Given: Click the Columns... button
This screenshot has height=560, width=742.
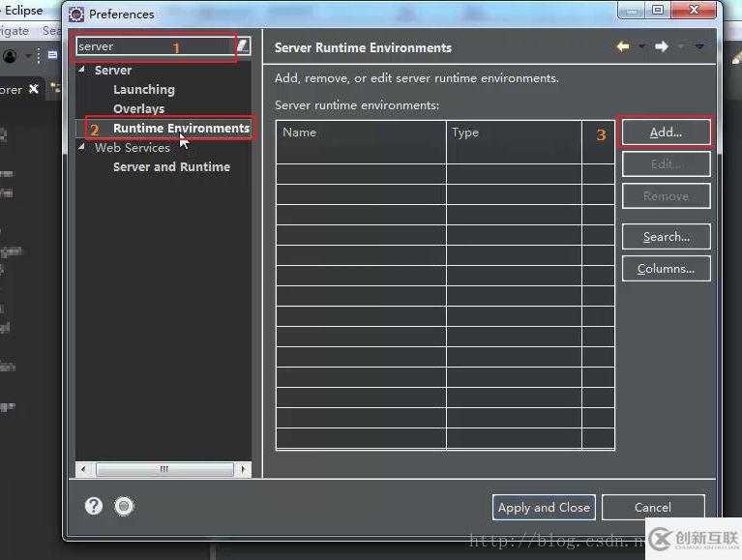Looking at the screenshot, I should (666, 269).
